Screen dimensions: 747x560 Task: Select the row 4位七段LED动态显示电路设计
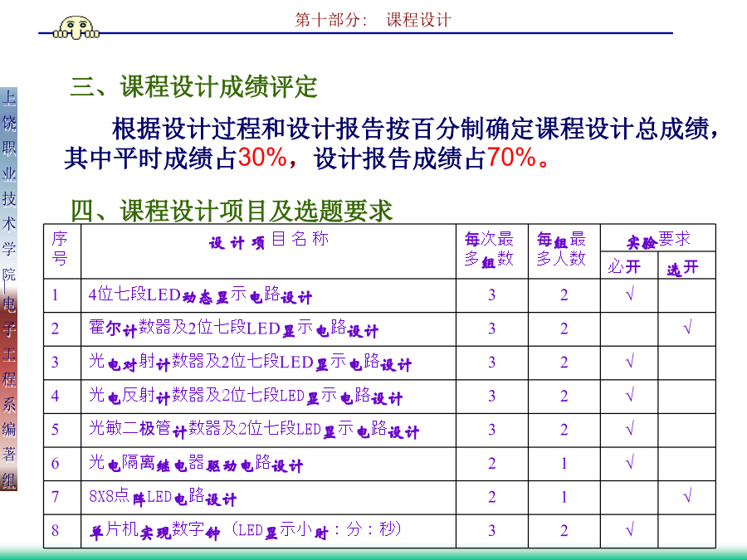(x=200, y=295)
